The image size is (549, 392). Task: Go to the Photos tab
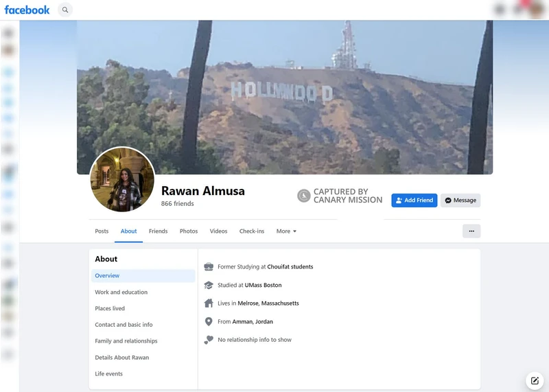(189, 231)
